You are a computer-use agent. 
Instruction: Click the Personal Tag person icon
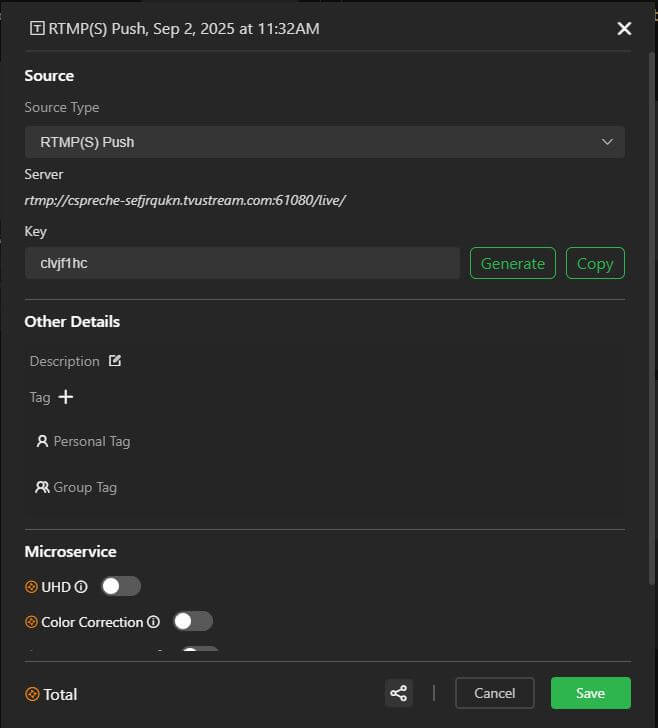pos(42,441)
